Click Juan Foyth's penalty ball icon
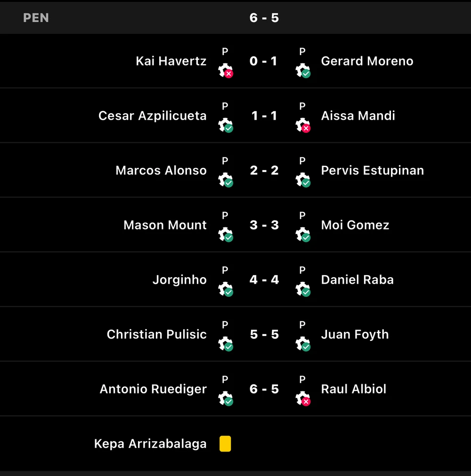Viewport: 471px width, 476px height. (x=303, y=344)
